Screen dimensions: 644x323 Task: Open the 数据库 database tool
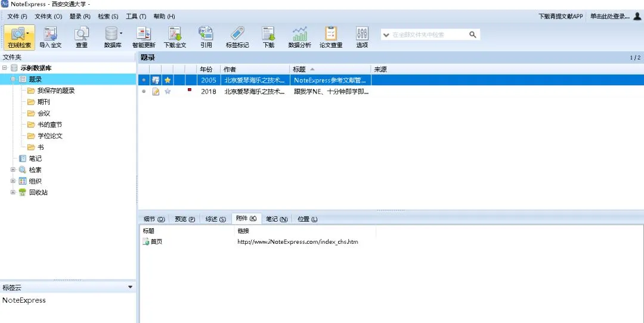(110, 38)
